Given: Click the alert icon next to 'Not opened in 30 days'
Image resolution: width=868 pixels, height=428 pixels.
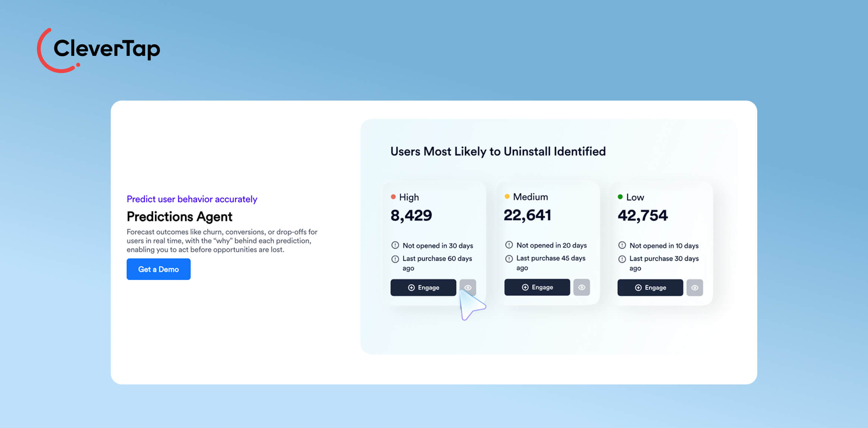Looking at the screenshot, I should (x=394, y=245).
